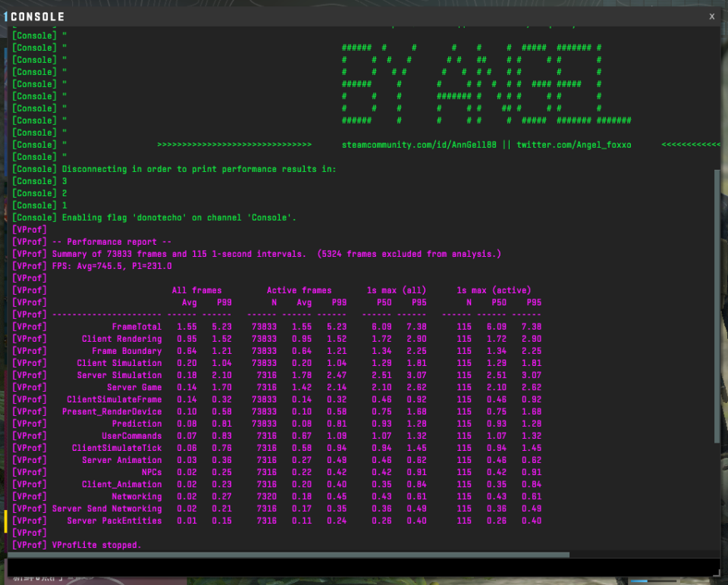This screenshot has height=585, width=728.
Task: Click the horizontal scrollbar thumb at console bottom
Action: pyautogui.click(x=288, y=555)
